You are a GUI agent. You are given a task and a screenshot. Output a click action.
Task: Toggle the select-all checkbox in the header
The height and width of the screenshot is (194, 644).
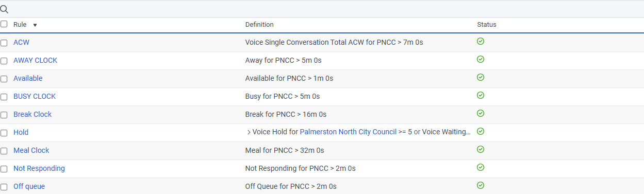pos(4,24)
